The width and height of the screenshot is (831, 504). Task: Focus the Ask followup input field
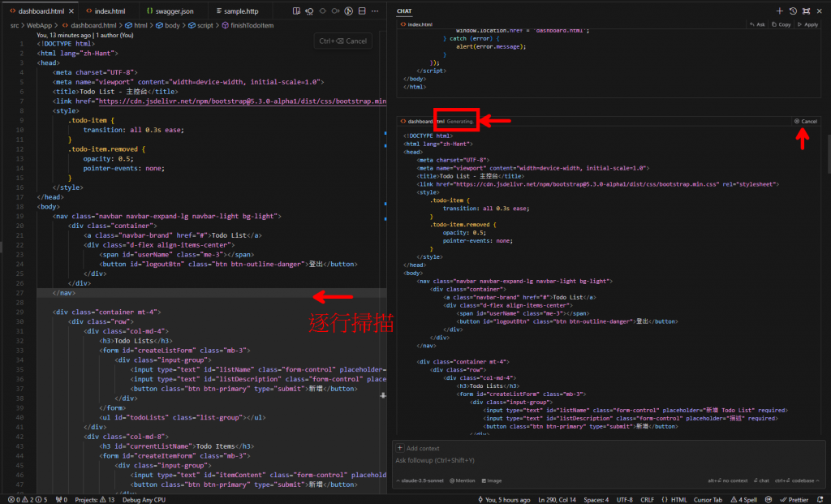[x=609, y=460]
